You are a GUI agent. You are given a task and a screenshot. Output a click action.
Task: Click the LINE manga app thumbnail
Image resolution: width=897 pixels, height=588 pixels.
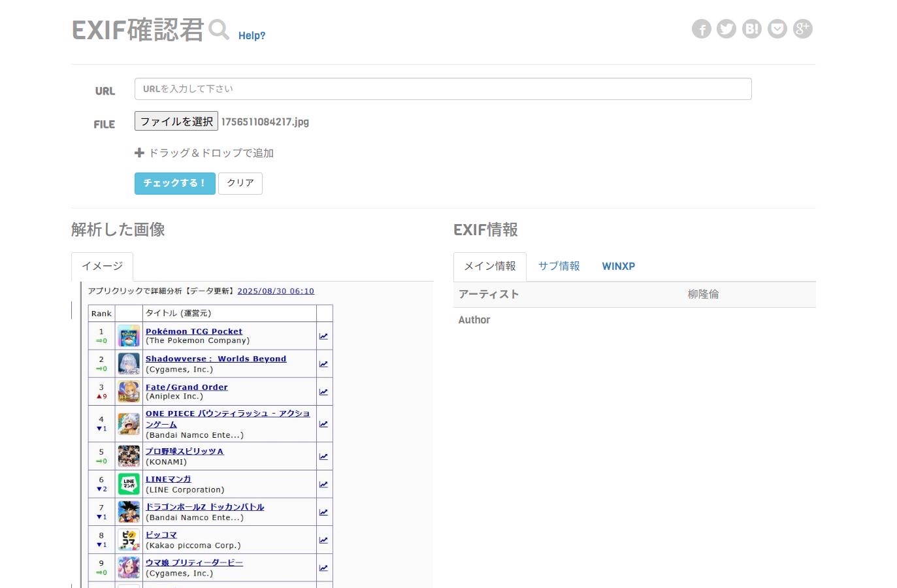click(x=129, y=484)
